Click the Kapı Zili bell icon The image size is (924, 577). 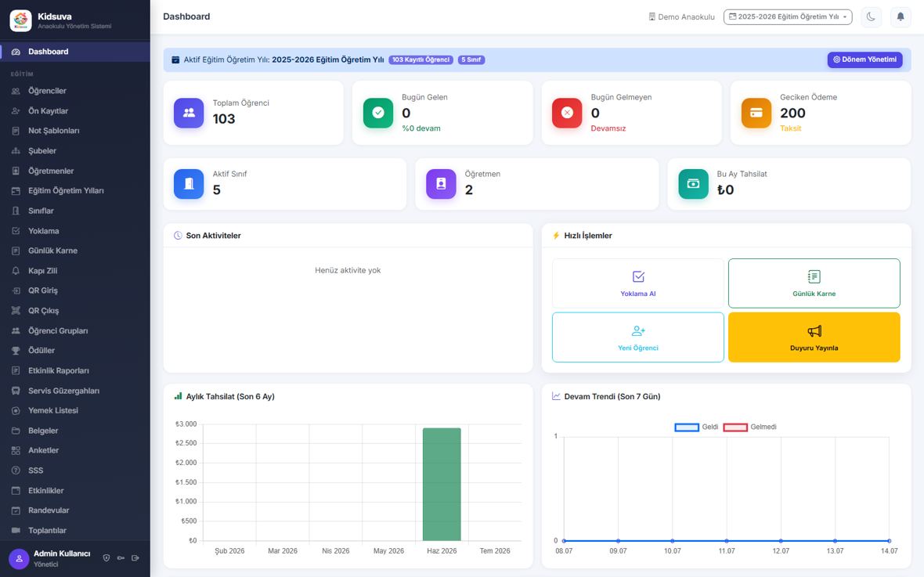pos(16,271)
